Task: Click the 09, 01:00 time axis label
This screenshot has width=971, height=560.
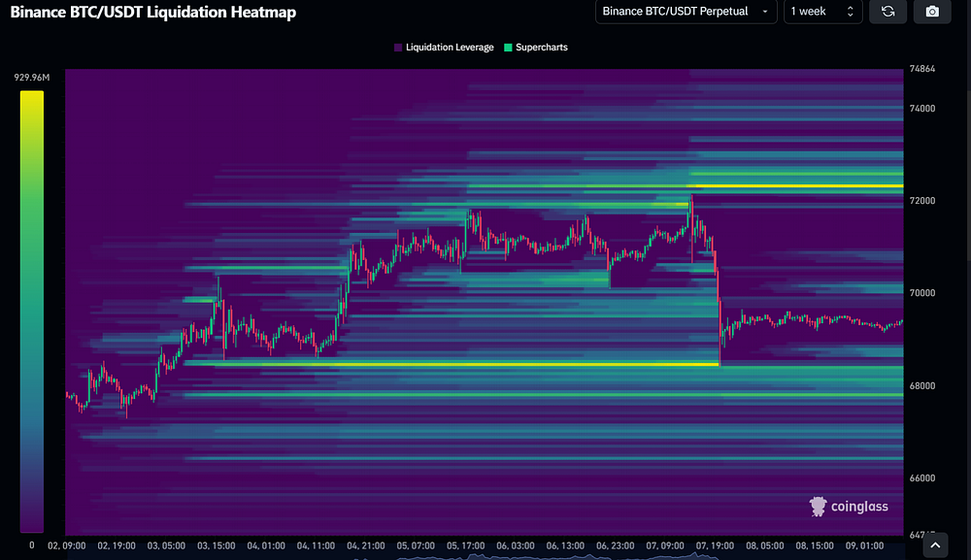Action: point(864,545)
